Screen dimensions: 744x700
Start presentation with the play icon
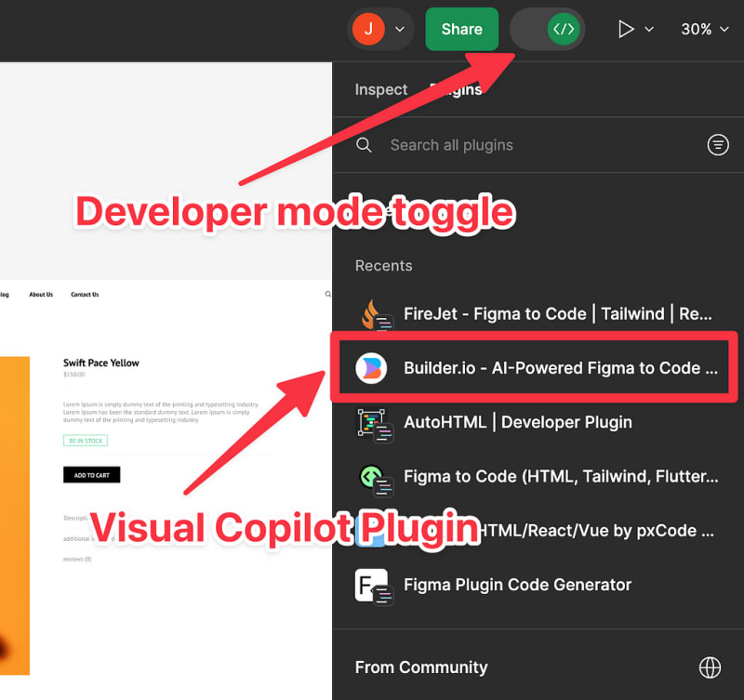(626, 30)
